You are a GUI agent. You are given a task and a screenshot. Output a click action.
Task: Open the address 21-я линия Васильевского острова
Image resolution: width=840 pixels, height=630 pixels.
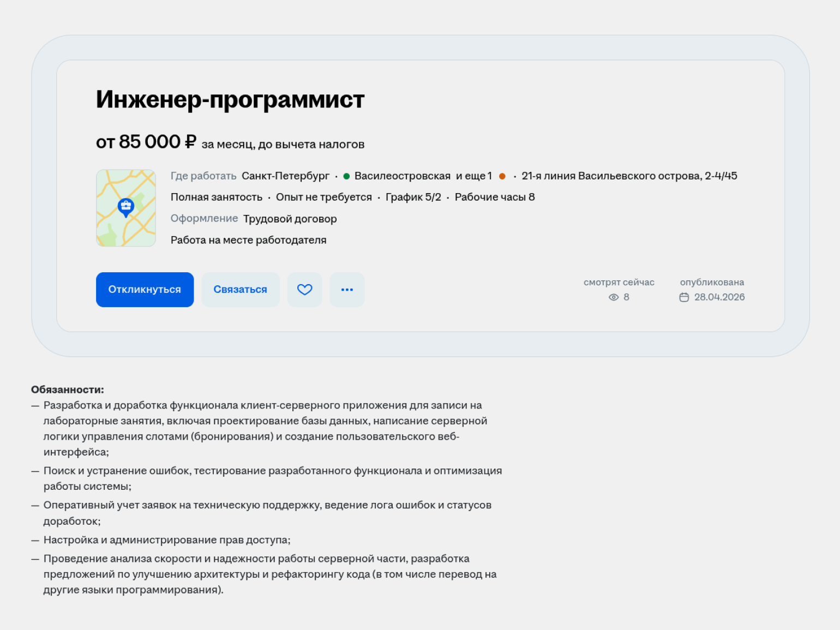(x=629, y=176)
